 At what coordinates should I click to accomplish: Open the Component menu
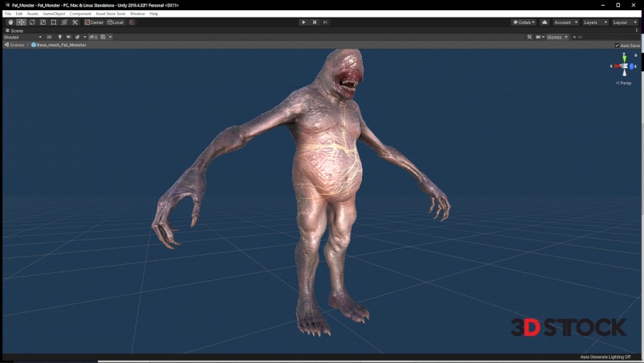tap(80, 14)
